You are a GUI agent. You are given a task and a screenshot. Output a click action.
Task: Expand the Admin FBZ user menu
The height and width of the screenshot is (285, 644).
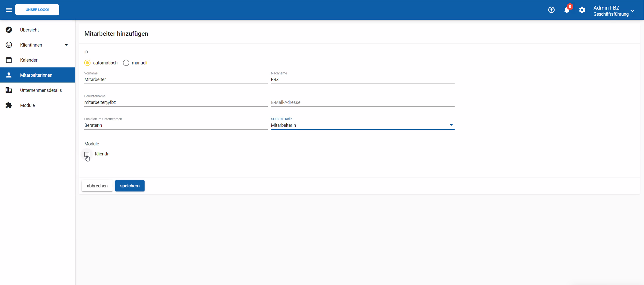point(614,11)
